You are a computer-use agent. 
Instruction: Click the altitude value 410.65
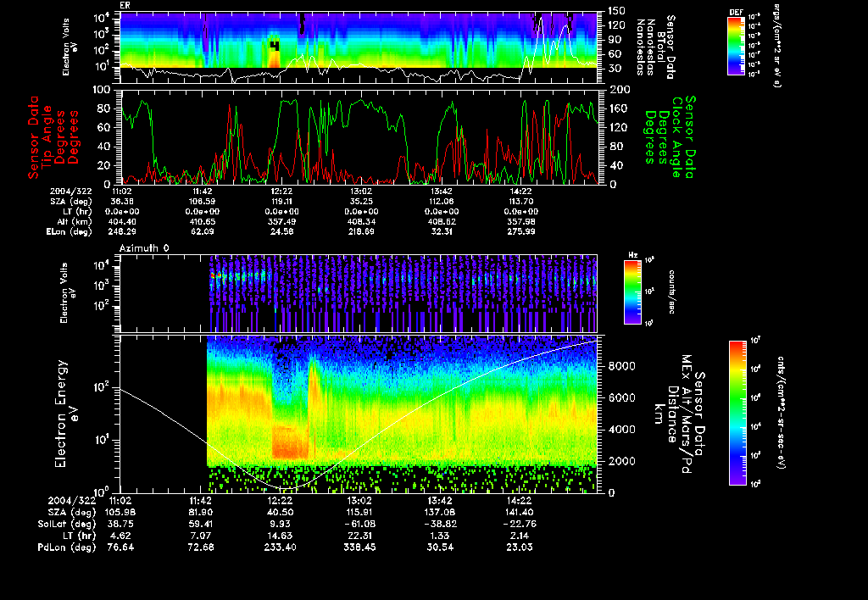click(202, 221)
